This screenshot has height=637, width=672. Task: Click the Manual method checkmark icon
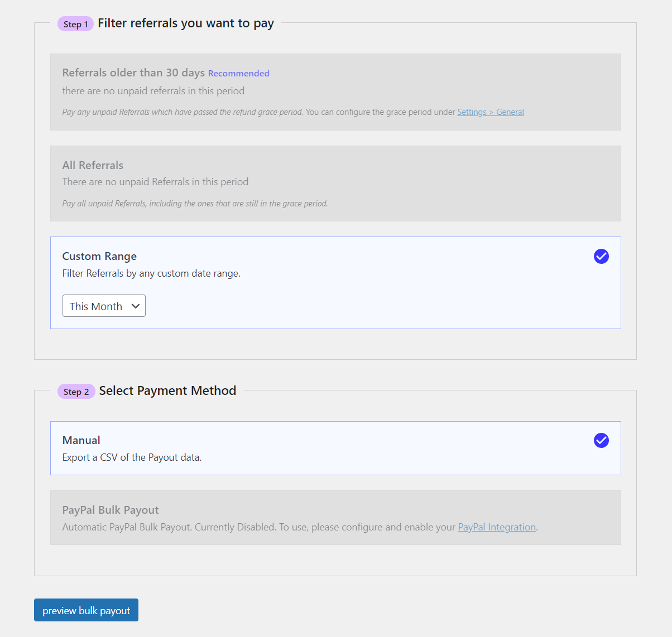(601, 441)
